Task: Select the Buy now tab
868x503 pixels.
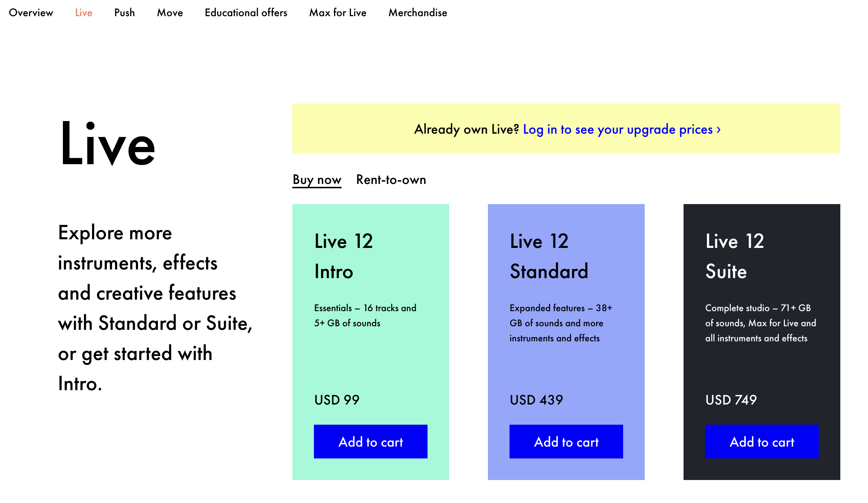Action: click(x=317, y=180)
